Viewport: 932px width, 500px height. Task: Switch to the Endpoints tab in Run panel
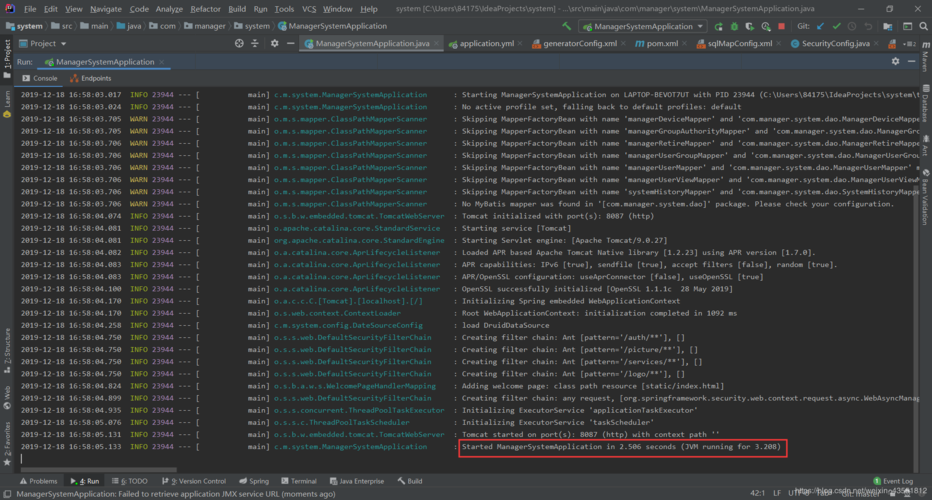pos(95,78)
